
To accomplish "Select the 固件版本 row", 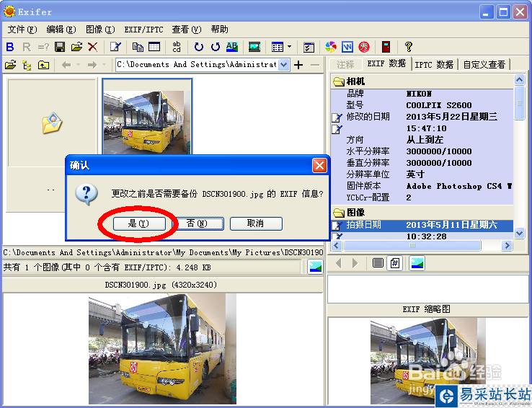I will pyautogui.click(x=422, y=186).
